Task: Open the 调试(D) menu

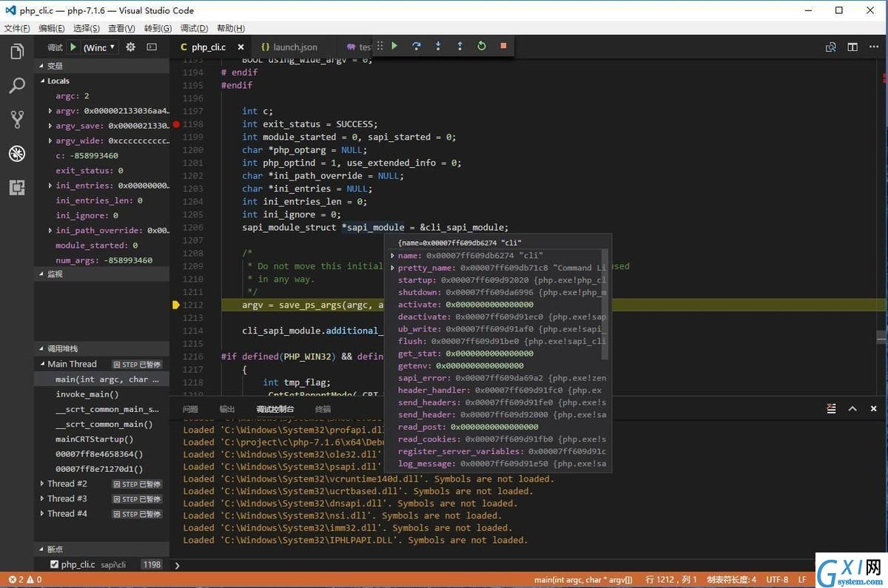Action: point(194,28)
